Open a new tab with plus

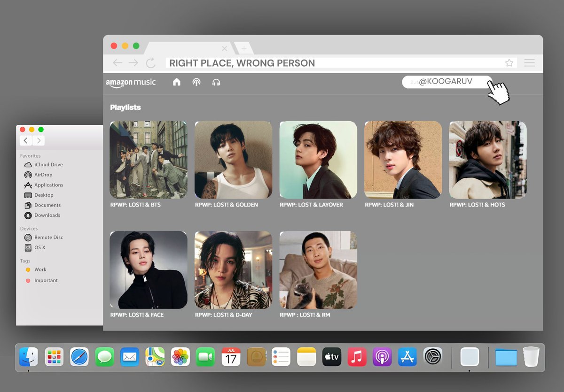[x=243, y=48]
